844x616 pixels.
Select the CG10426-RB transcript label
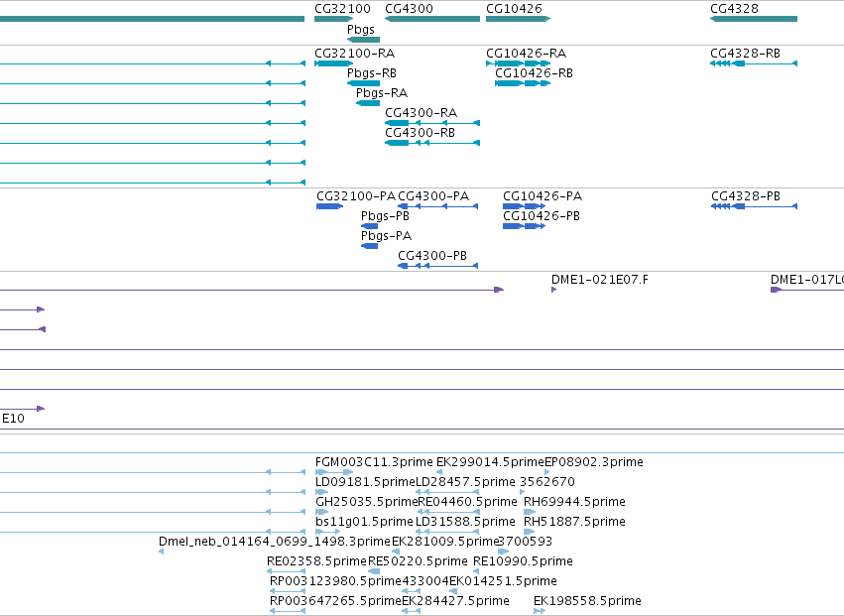click(x=534, y=73)
